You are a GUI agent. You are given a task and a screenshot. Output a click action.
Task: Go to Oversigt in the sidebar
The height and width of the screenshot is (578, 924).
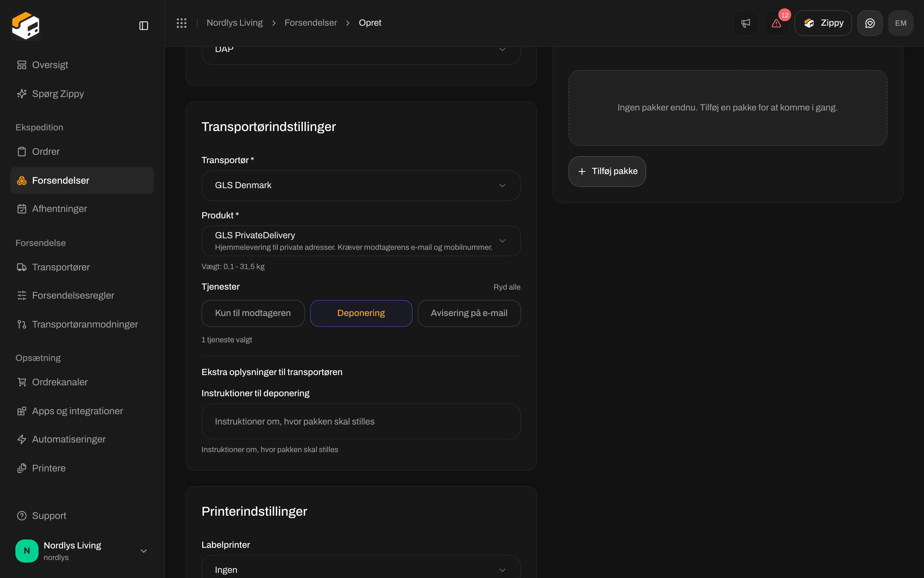click(x=82, y=65)
